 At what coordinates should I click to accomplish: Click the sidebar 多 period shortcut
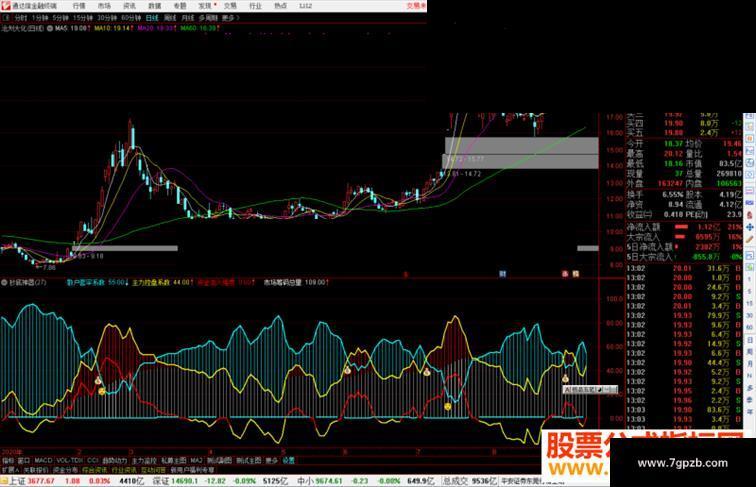[750, 388]
